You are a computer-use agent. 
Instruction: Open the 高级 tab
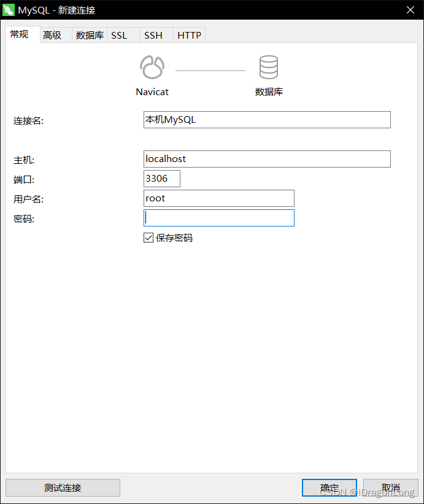click(56, 35)
